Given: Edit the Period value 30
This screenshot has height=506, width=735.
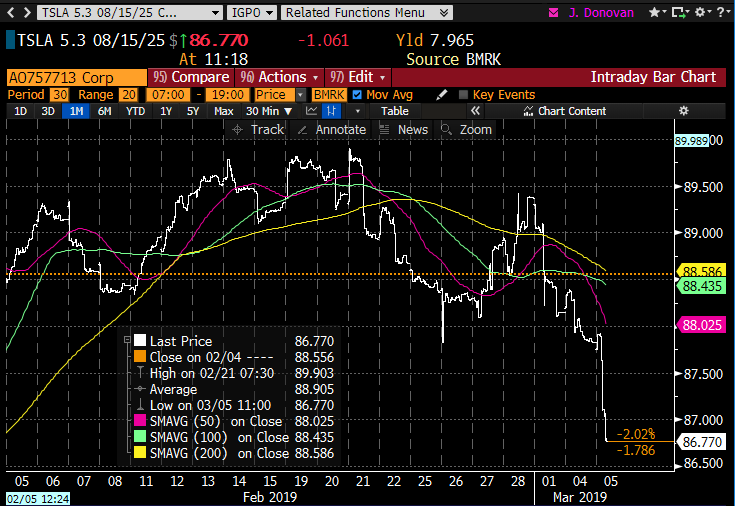Looking at the screenshot, I should 60,95.
